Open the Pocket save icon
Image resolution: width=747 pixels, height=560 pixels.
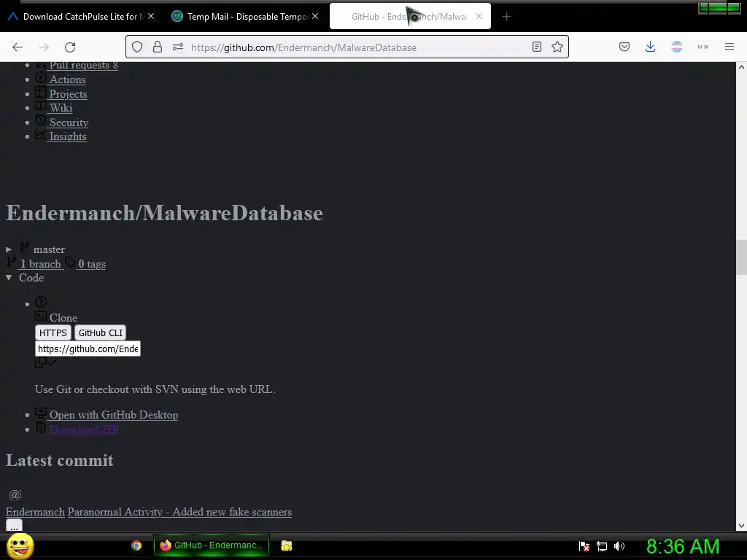point(624,47)
